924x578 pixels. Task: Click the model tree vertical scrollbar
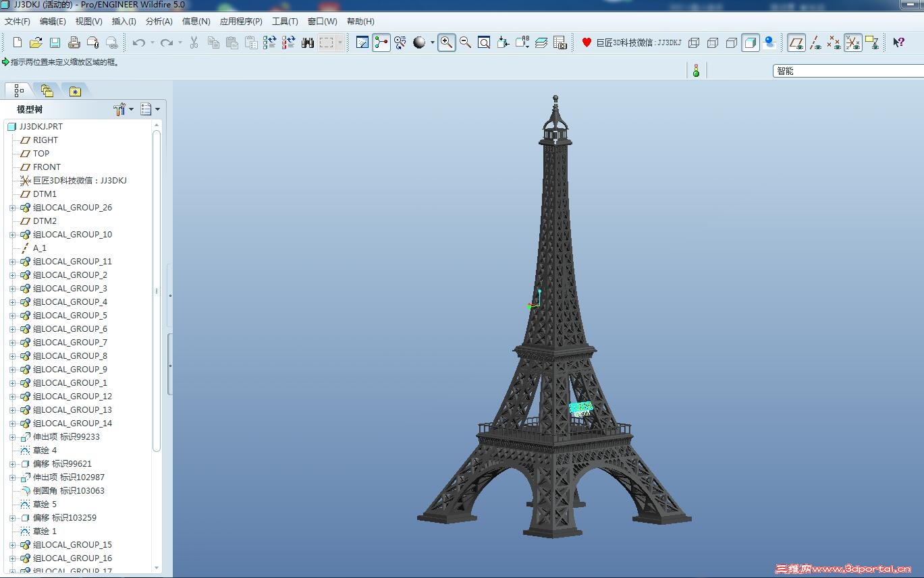pos(157,290)
